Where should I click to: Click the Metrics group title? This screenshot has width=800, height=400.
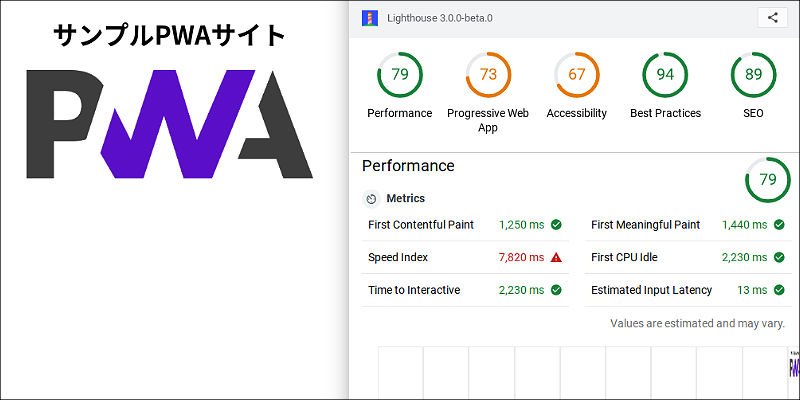(406, 198)
